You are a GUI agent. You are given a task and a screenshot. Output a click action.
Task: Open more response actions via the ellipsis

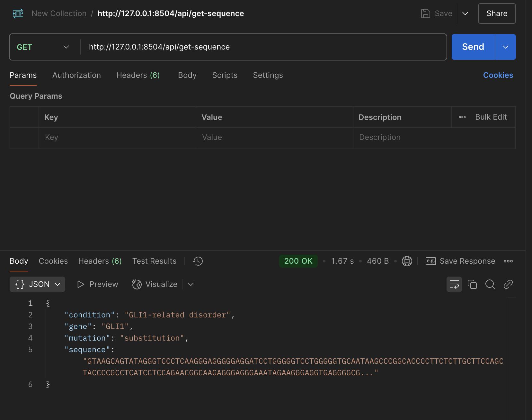tap(508, 261)
